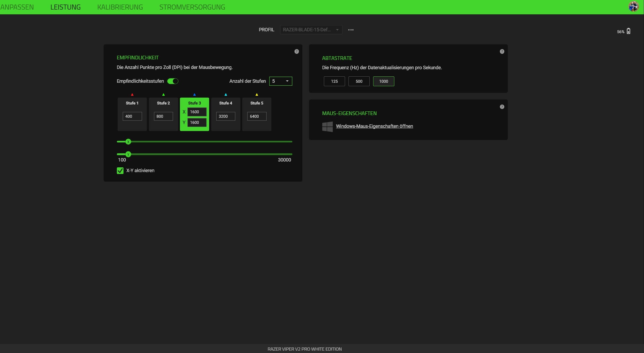The image size is (644, 353).
Task: Select the 500 Hz polling rate
Action: (359, 81)
